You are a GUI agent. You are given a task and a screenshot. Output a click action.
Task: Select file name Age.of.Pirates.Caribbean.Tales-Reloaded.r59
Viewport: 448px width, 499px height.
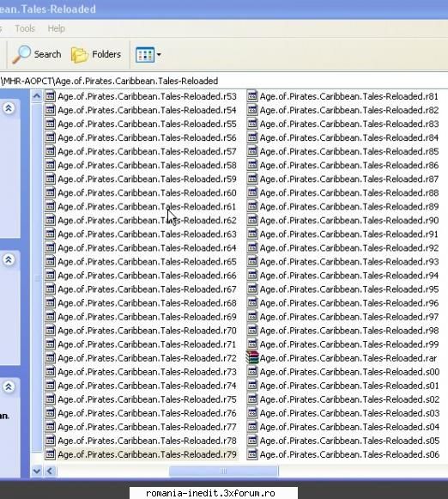148,179
